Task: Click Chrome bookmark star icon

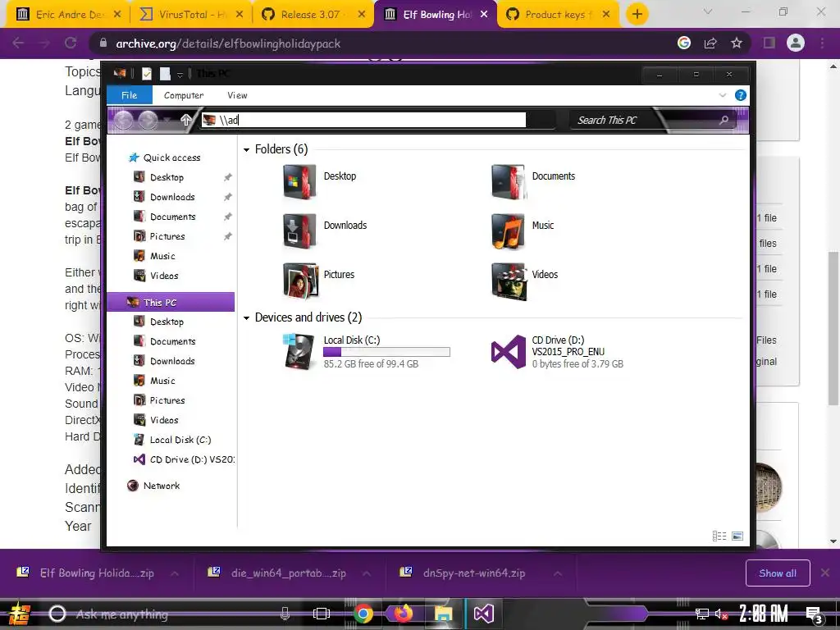Action: [x=737, y=43]
